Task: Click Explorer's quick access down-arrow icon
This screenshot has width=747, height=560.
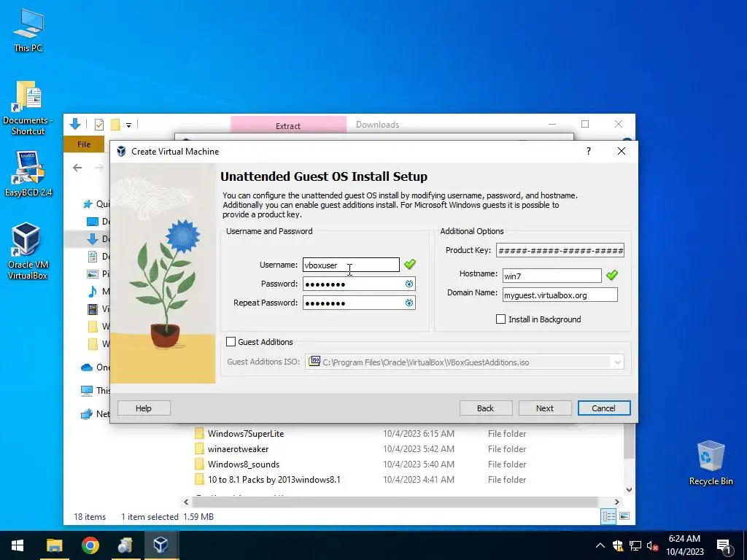Action: (75, 124)
